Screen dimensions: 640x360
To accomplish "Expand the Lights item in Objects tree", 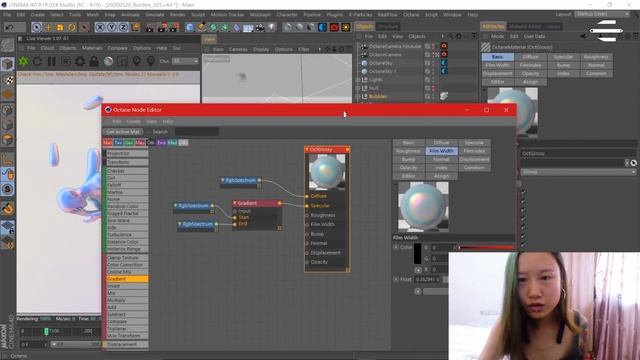I will coord(358,80).
